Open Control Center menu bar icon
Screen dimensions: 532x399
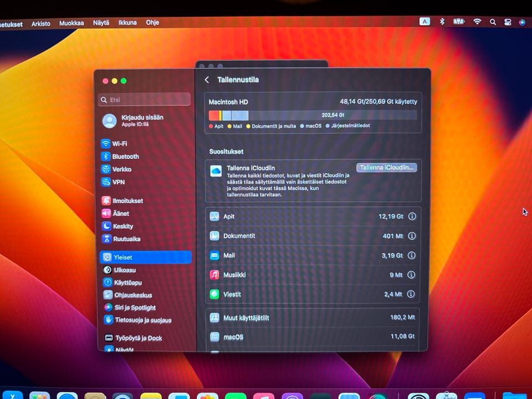[508, 22]
